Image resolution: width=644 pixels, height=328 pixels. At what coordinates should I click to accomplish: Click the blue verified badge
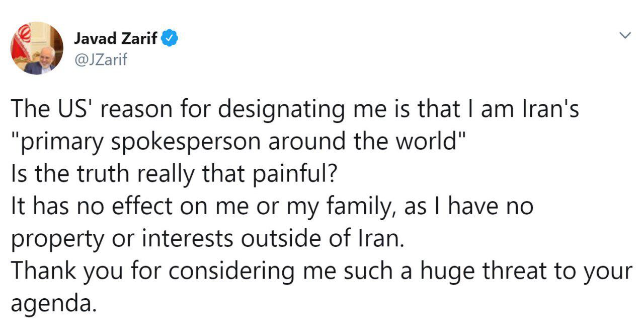coord(169,38)
